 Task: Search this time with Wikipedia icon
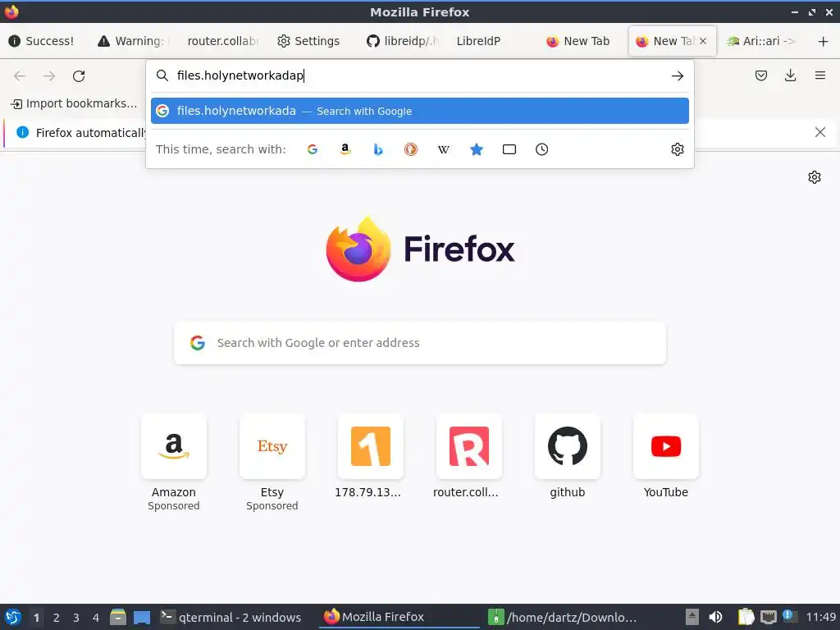pyautogui.click(x=444, y=149)
